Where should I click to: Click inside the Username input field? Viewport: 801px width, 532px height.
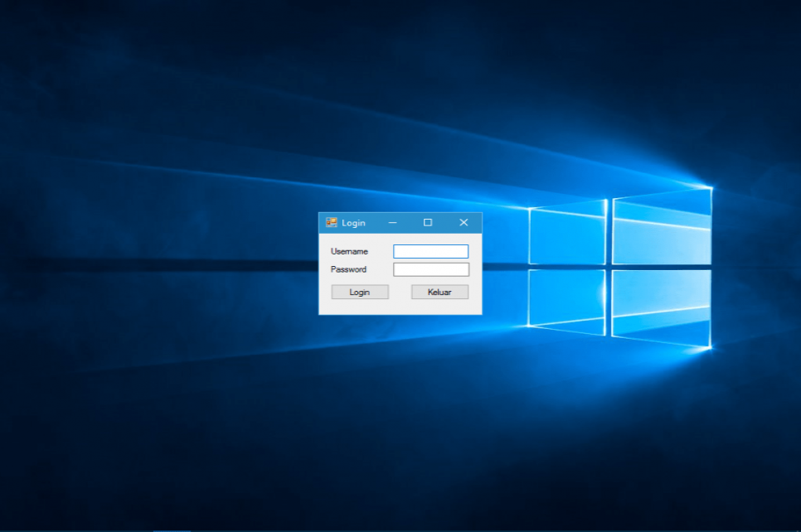pos(430,250)
